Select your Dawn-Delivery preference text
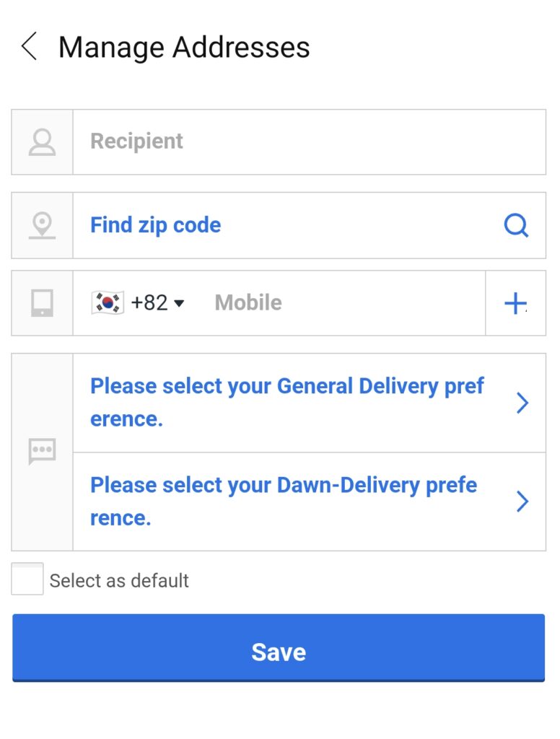 point(283,501)
